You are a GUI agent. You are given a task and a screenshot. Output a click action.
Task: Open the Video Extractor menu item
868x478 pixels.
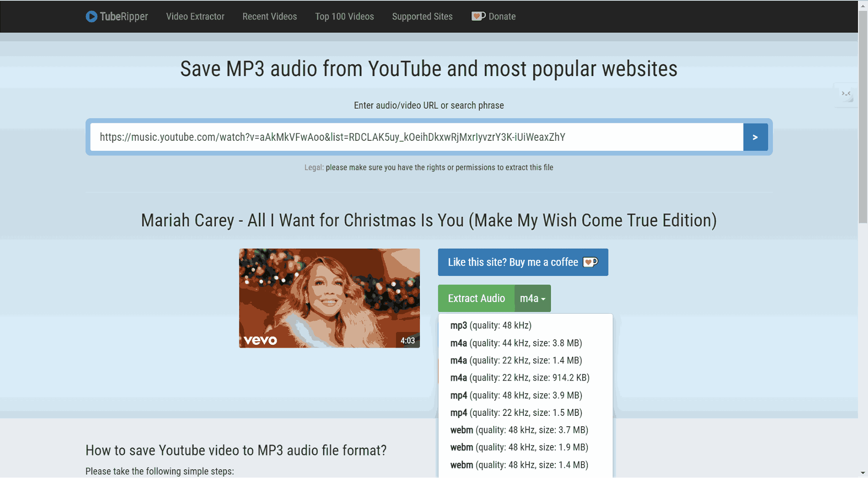195,16
